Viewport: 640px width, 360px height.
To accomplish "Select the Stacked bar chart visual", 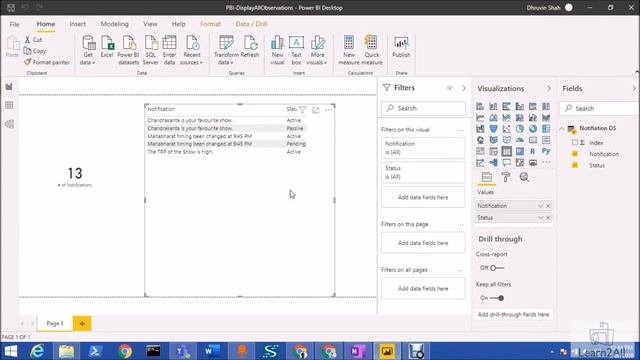I will click(480, 107).
